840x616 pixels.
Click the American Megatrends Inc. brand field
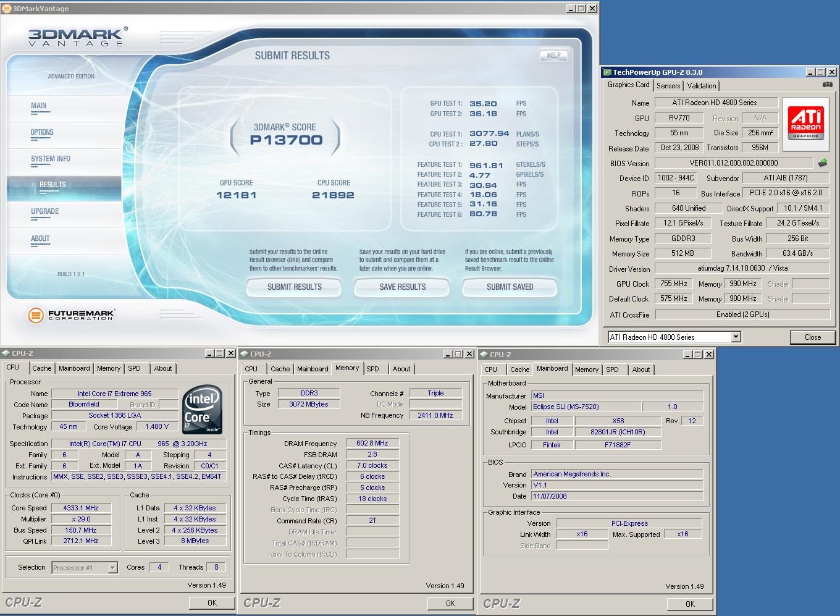[x=617, y=474]
